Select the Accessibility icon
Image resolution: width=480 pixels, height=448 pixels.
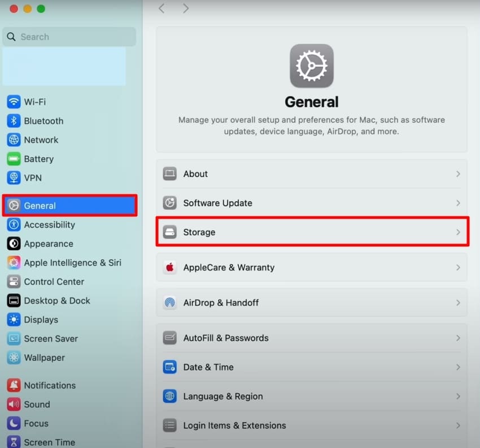pos(14,224)
